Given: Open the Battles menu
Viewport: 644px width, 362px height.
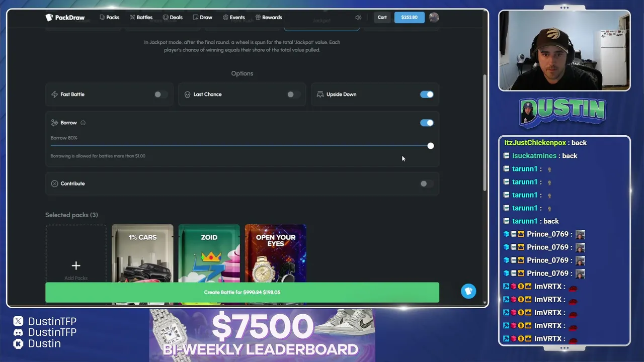Looking at the screenshot, I should pyautogui.click(x=141, y=17).
